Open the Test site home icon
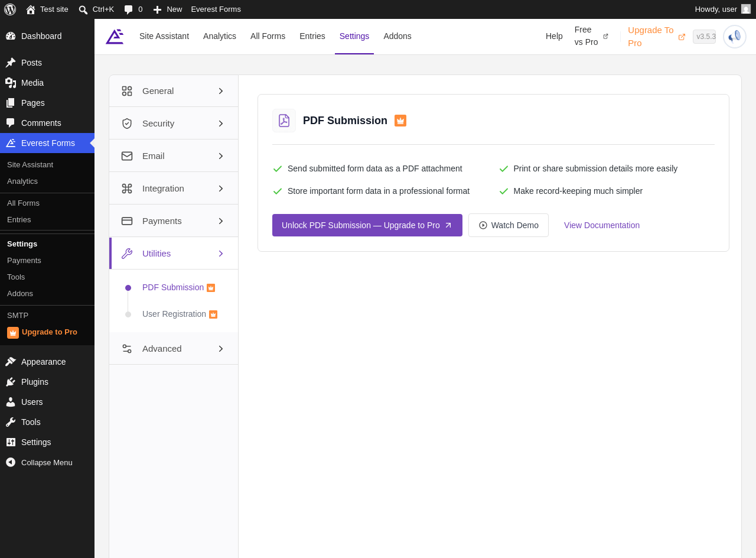 point(31,9)
